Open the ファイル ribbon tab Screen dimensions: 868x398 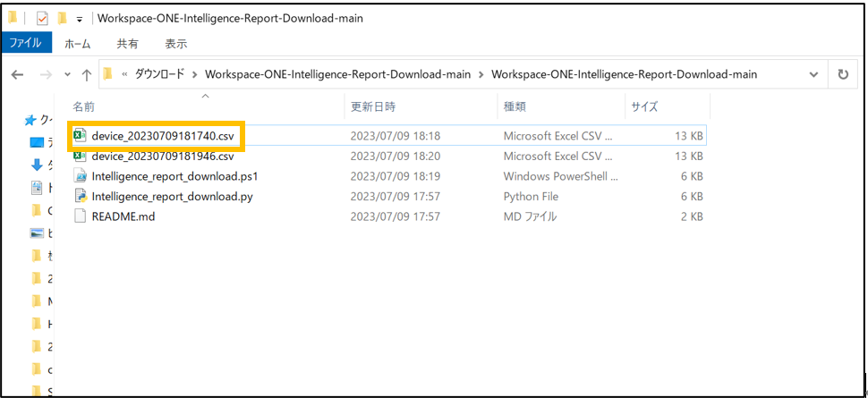[x=26, y=43]
